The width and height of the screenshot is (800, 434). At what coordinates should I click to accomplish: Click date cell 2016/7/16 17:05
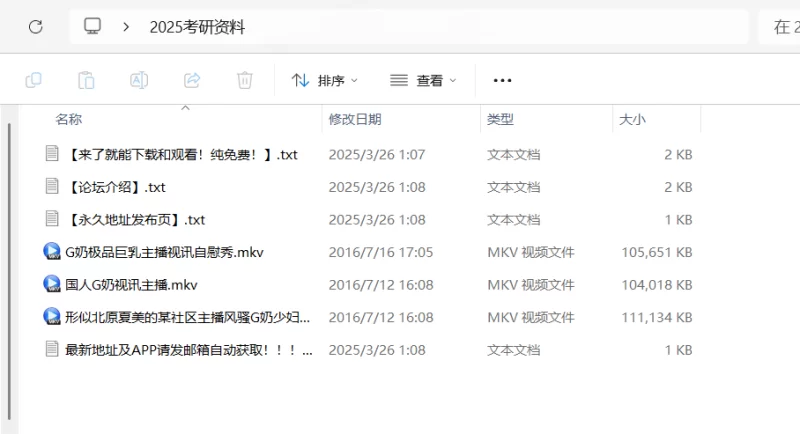tap(381, 252)
